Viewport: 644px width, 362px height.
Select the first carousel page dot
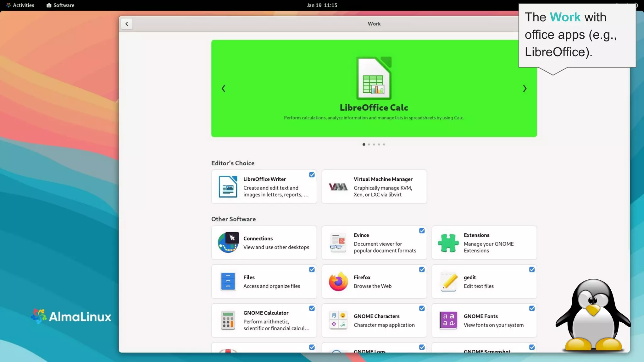(x=364, y=145)
